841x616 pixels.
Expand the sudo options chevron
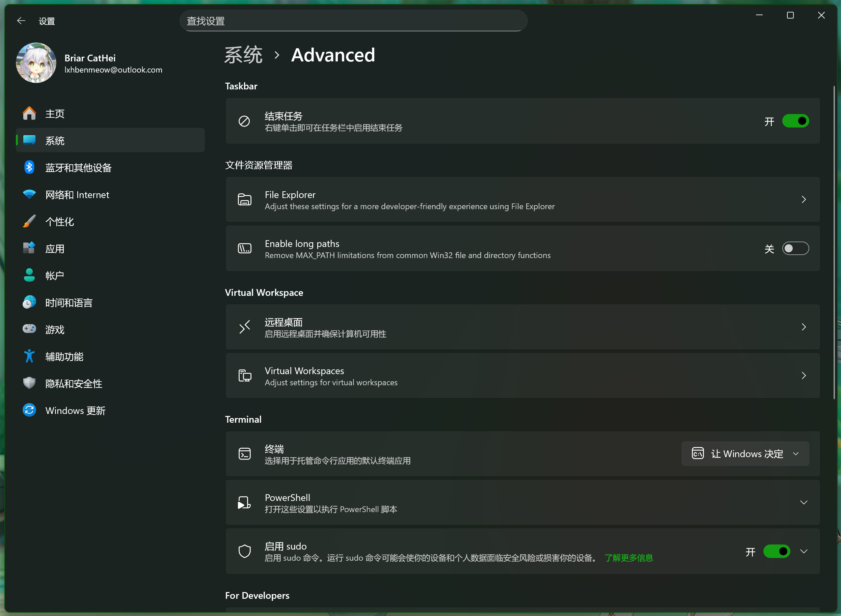pos(803,552)
